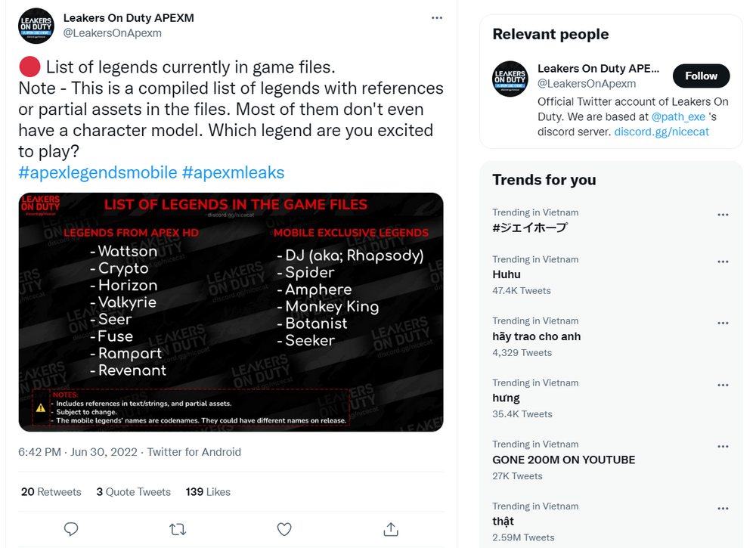Image resolution: width=756 pixels, height=548 pixels.
Task: Follow Leakers On Duty APEXM
Action: 701,76
